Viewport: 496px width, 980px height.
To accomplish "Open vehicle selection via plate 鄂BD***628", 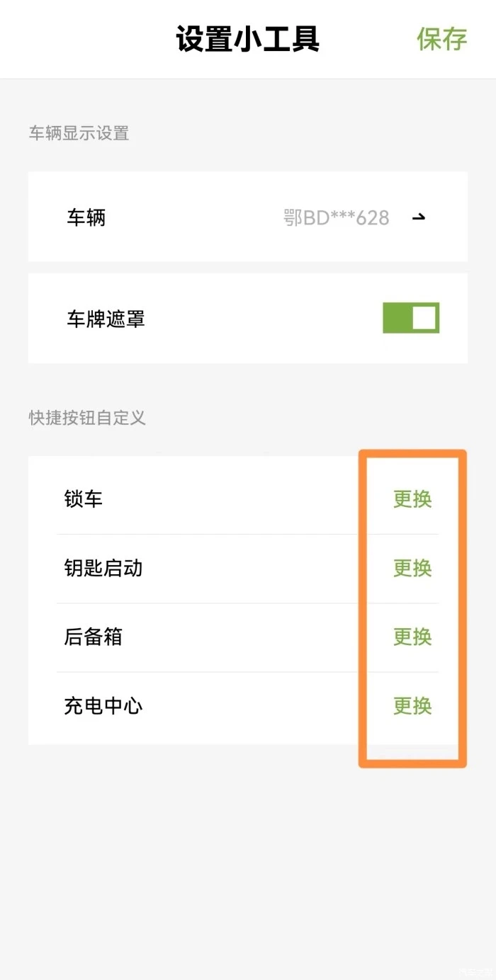I will point(337,217).
